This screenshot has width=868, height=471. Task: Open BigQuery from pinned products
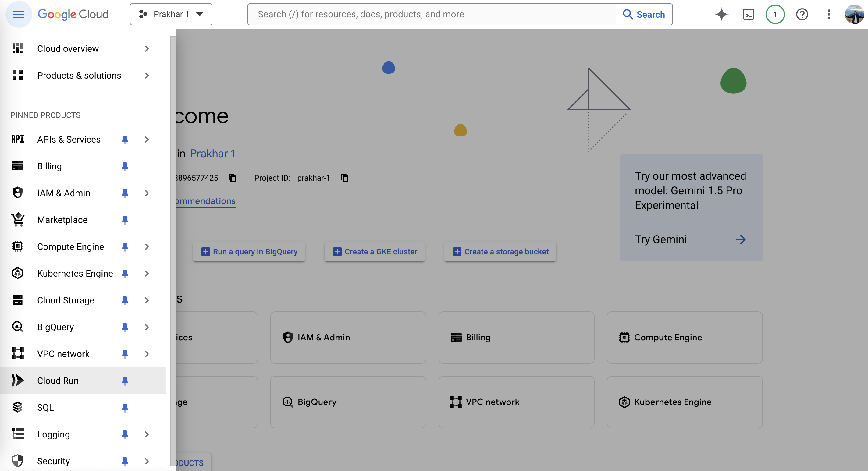click(x=55, y=327)
